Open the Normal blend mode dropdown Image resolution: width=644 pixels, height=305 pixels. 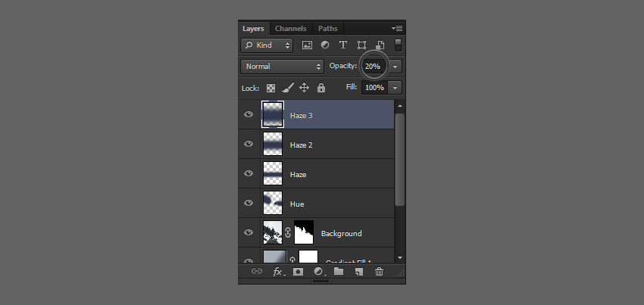click(x=282, y=67)
